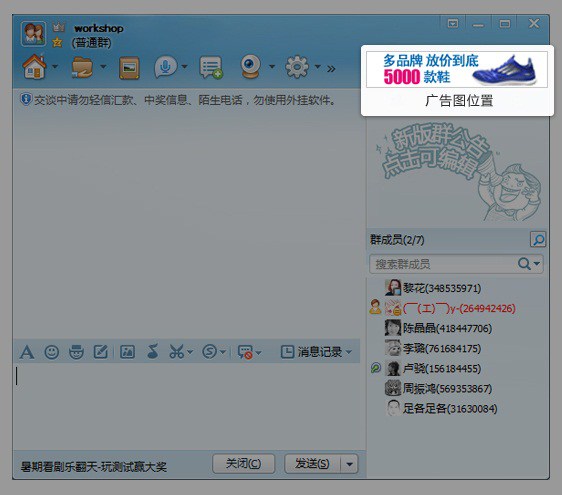Click the member search magnifier button

[538, 239]
